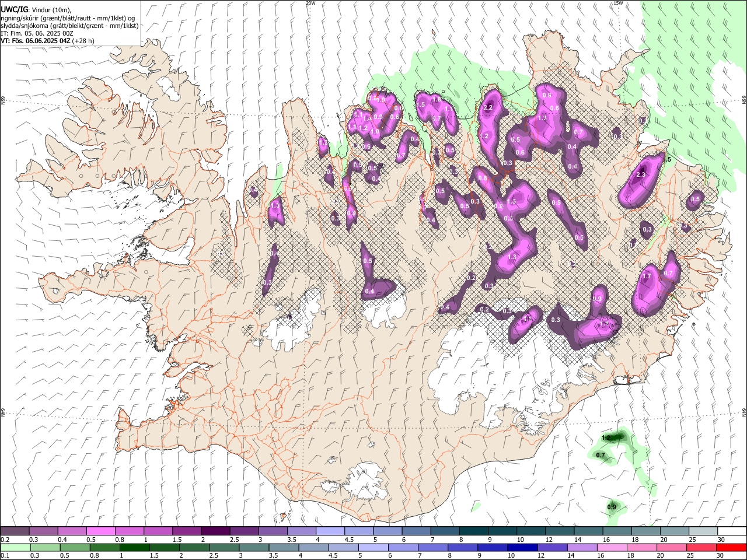
Task: Select the lavender 4–4.5 swatch in the snow legend
Action: tap(330, 531)
